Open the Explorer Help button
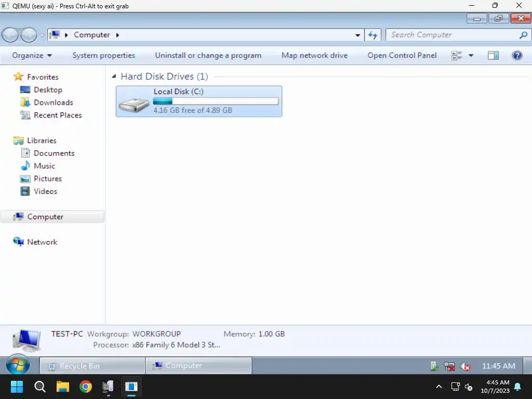This screenshot has width=532, height=399. click(x=517, y=55)
